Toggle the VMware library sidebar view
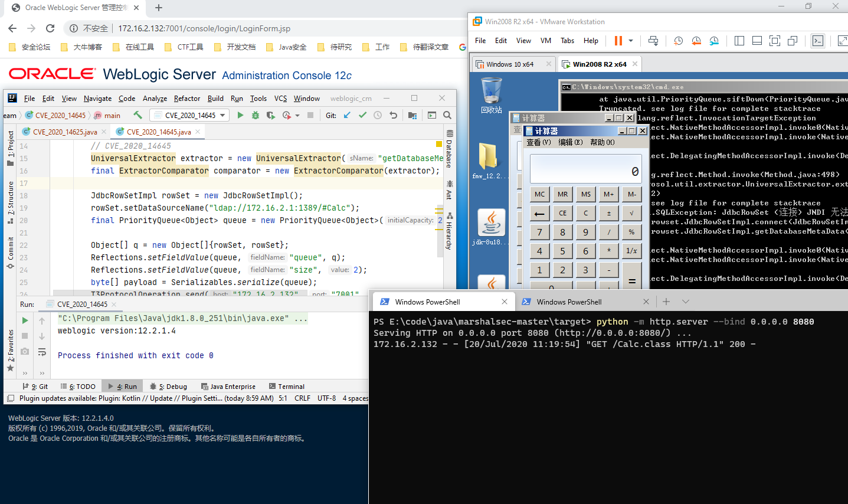 coord(739,41)
